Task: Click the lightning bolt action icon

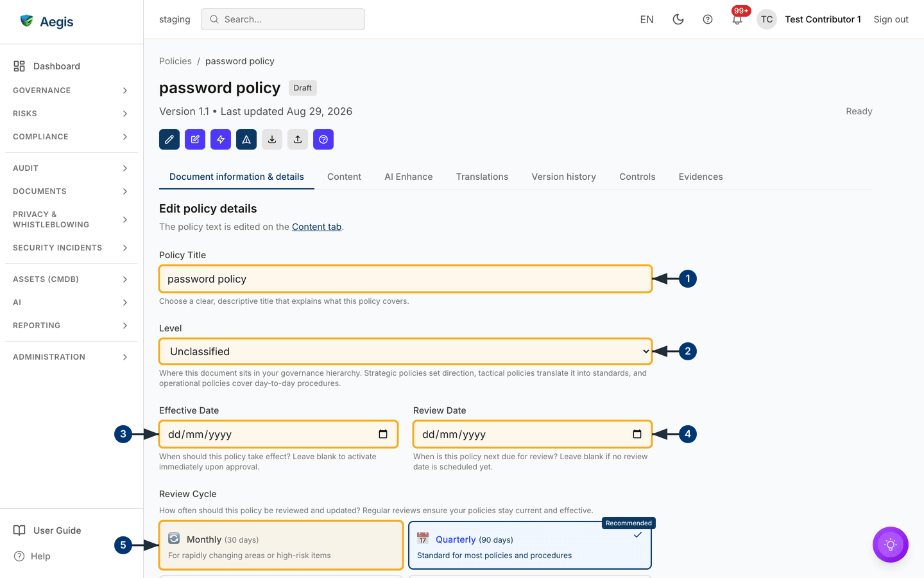Action: (x=221, y=139)
